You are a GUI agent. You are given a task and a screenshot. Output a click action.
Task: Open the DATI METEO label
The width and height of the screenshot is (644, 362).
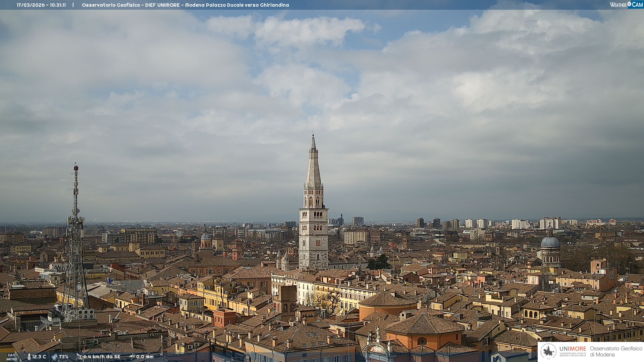12,357
